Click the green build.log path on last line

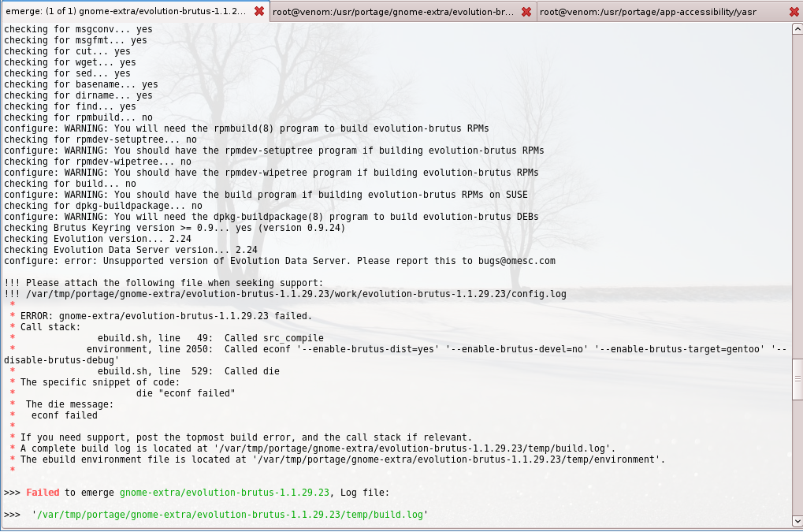click(229, 515)
